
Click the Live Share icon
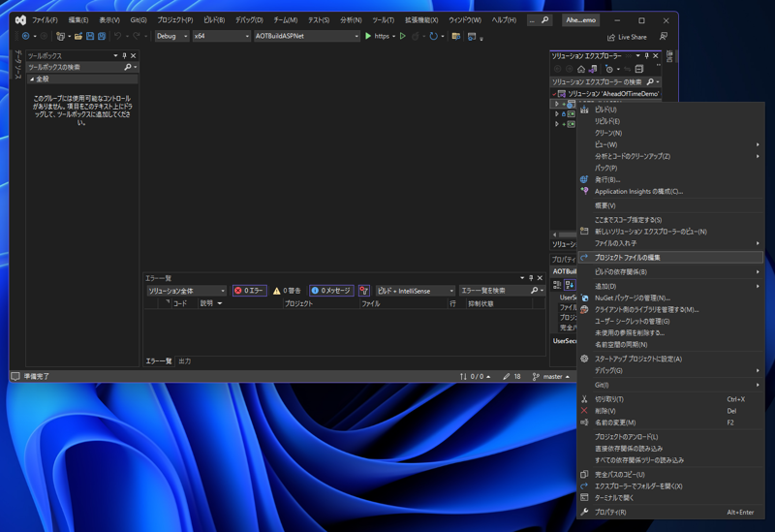click(611, 37)
